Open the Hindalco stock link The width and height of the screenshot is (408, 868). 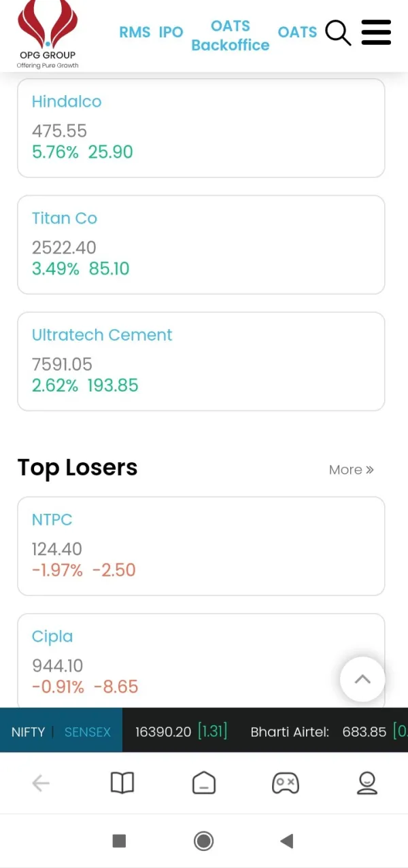pos(67,102)
